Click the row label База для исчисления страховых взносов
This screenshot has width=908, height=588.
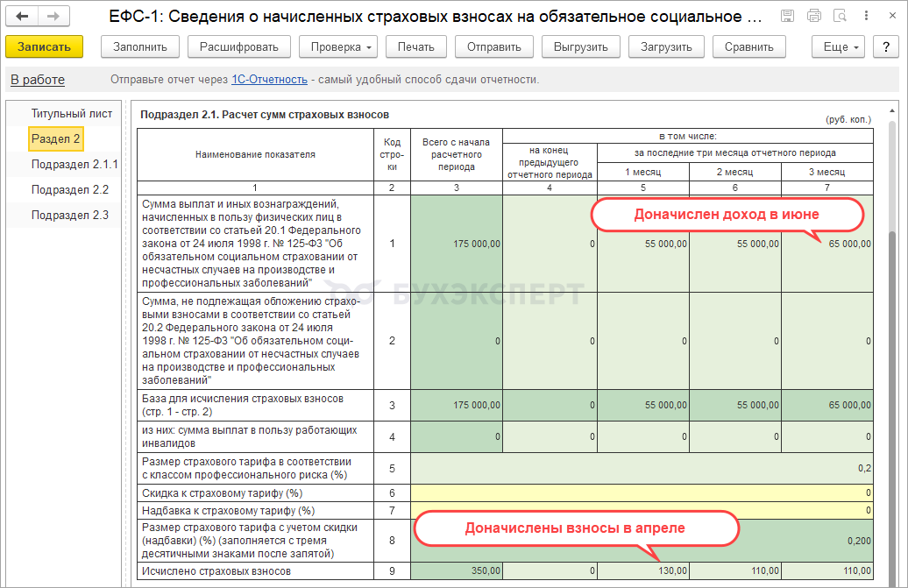coord(243,405)
